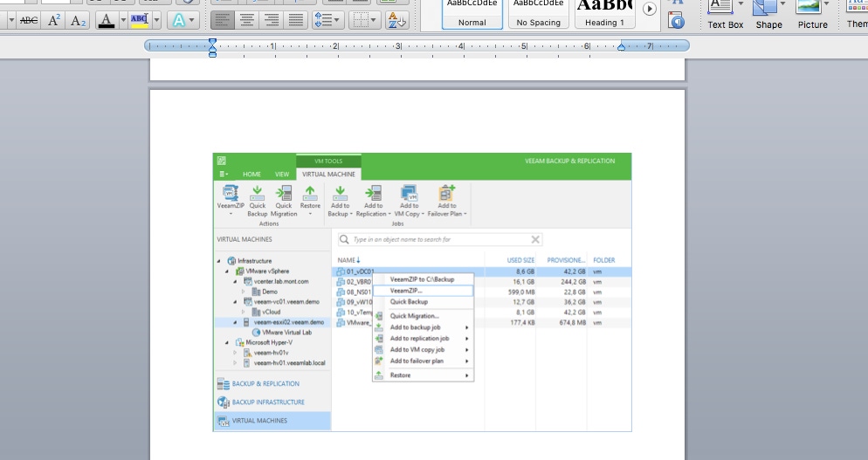Click the left indent box on ruler
Image resolution: width=868 pixels, height=460 pixels.
click(212, 55)
